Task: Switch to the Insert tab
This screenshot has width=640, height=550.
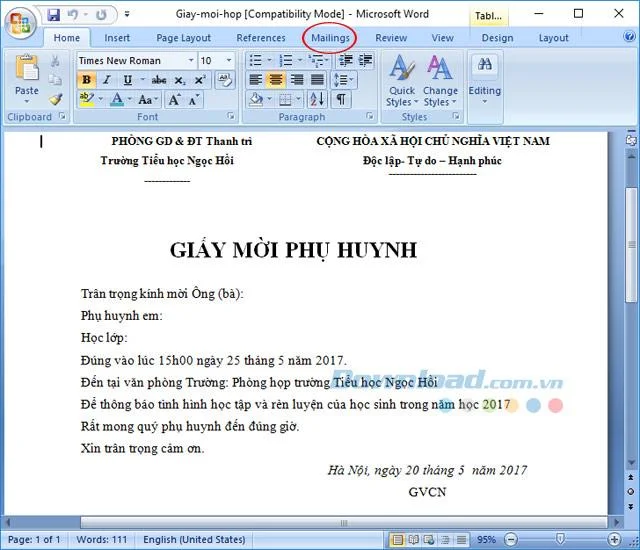Action: [x=117, y=38]
